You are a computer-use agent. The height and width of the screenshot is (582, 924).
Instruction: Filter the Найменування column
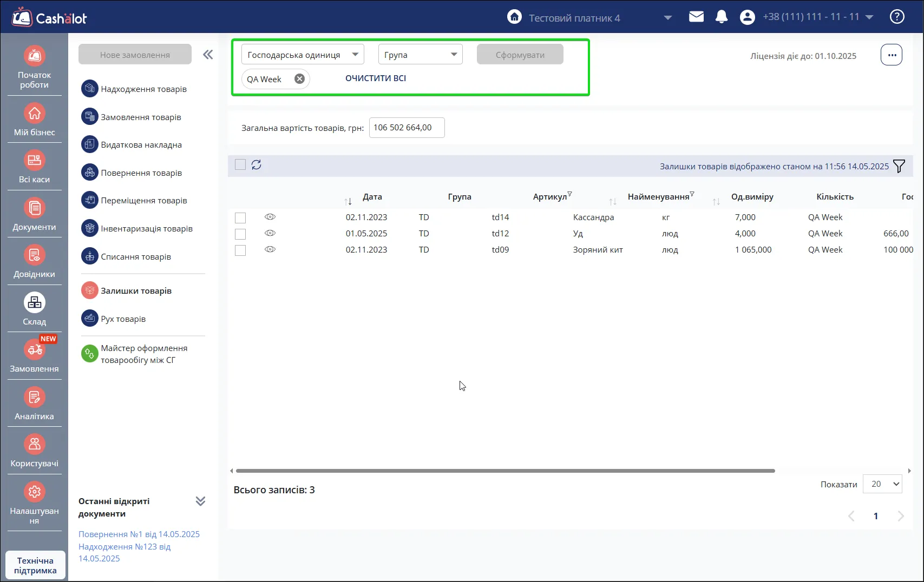[692, 194]
